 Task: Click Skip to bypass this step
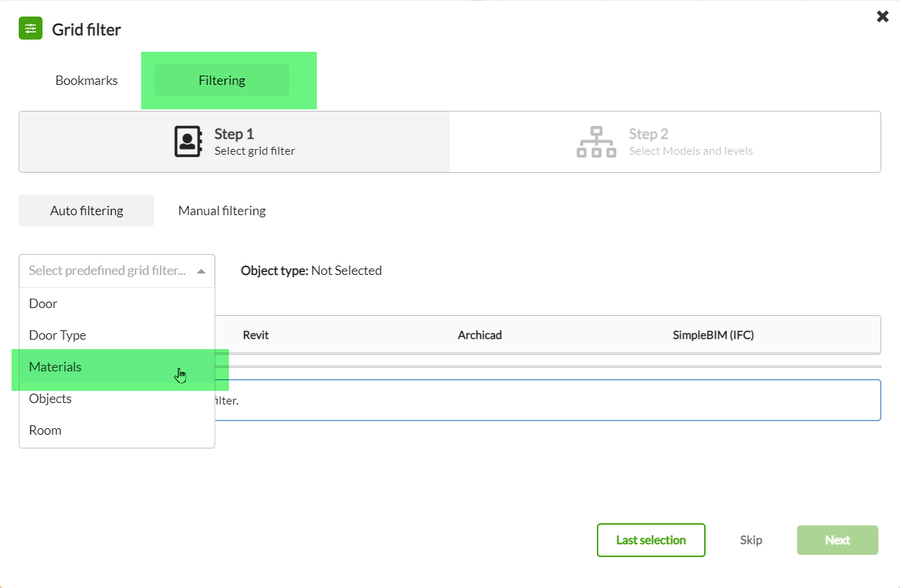click(750, 540)
